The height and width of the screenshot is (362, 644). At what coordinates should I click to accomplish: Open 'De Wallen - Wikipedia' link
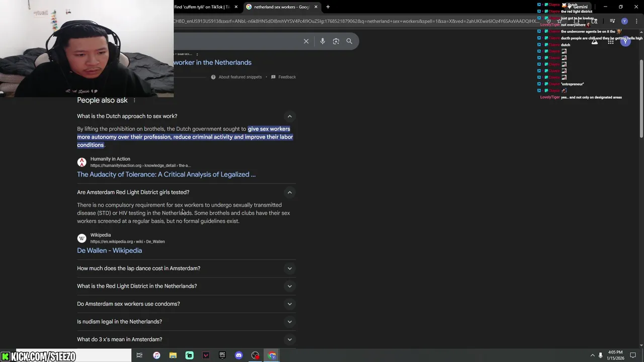click(109, 250)
